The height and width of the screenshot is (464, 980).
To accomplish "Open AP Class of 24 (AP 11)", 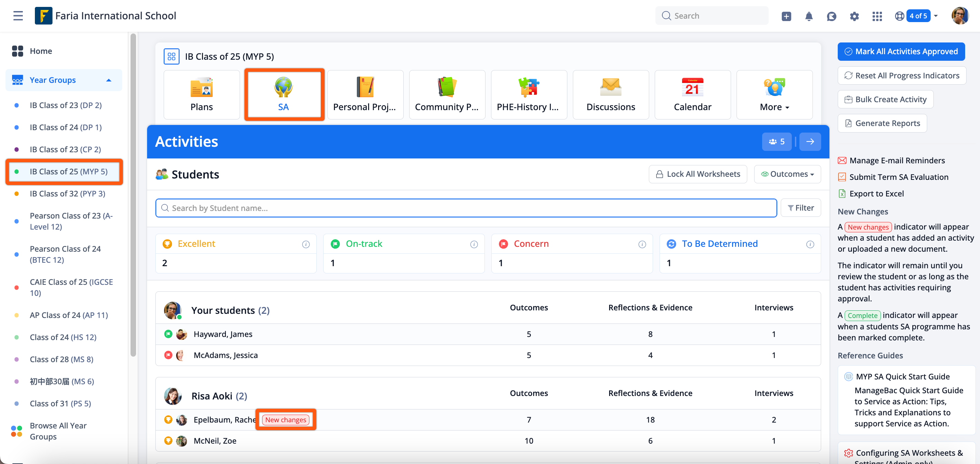I will pyautogui.click(x=68, y=315).
